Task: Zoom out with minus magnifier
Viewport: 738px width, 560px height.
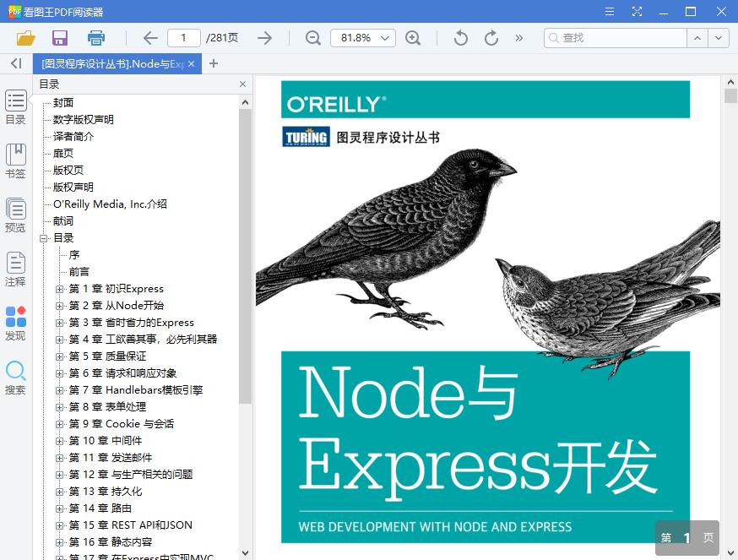Action: pos(313,38)
